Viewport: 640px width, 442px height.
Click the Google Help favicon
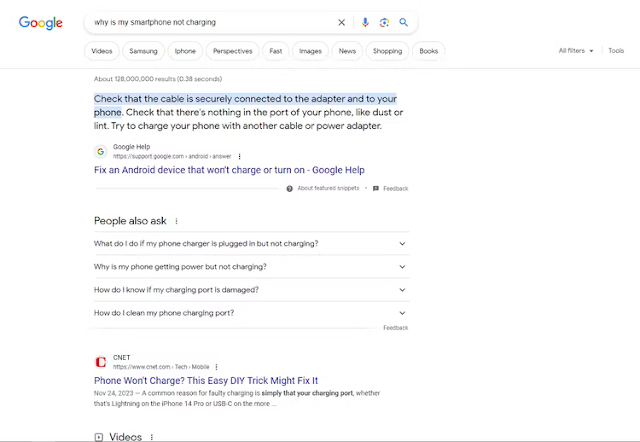tap(100, 151)
